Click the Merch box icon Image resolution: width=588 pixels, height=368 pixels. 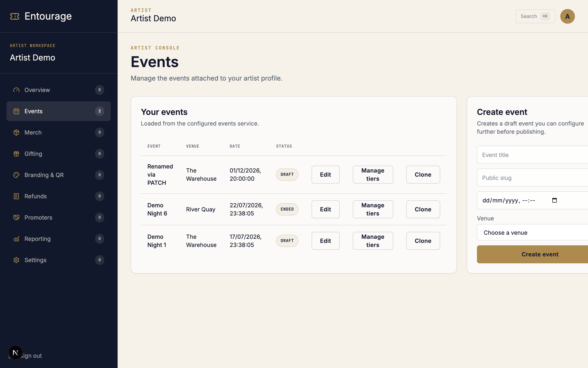pyautogui.click(x=16, y=132)
